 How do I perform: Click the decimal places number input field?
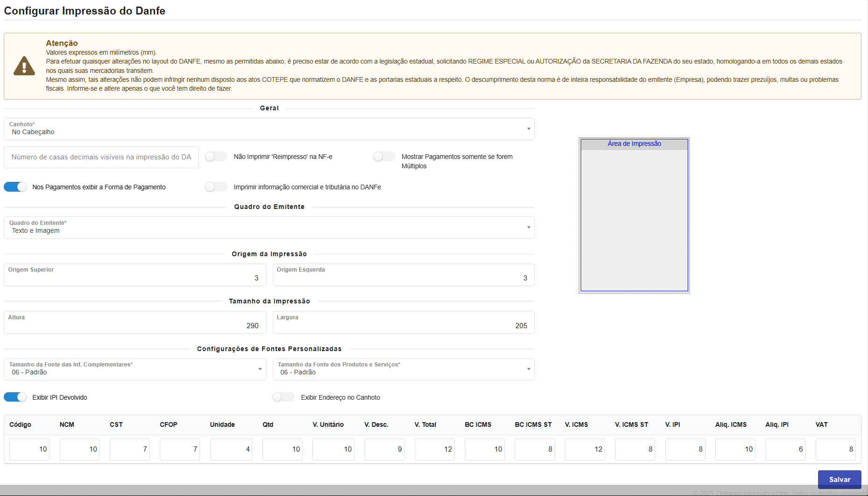point(101,157)
